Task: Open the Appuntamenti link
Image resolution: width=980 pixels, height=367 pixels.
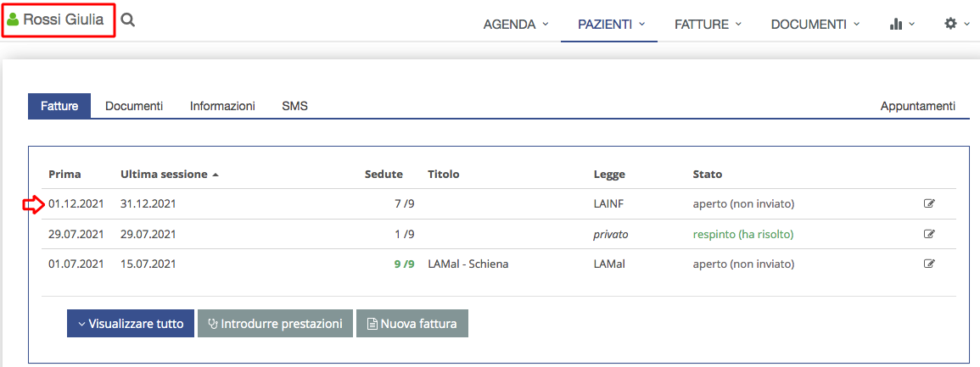Action: click(917, 106)
